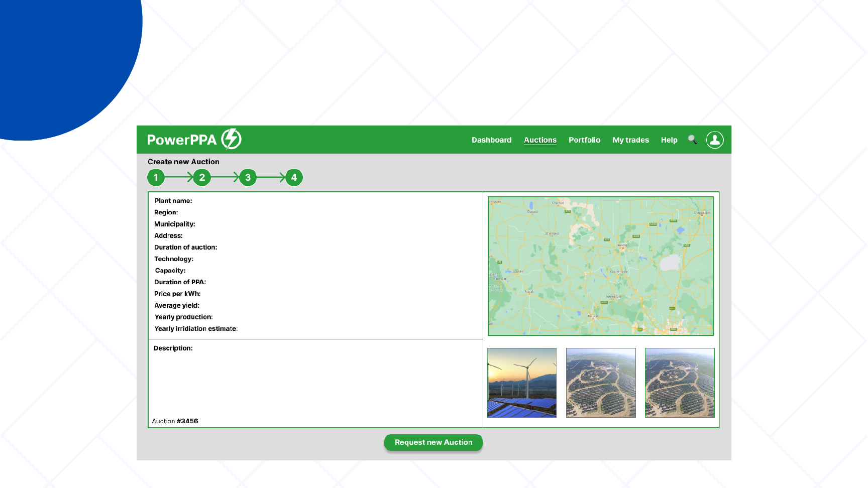Jump to step 2 circle
868x488 pixels.
click(x=202, y=177)
